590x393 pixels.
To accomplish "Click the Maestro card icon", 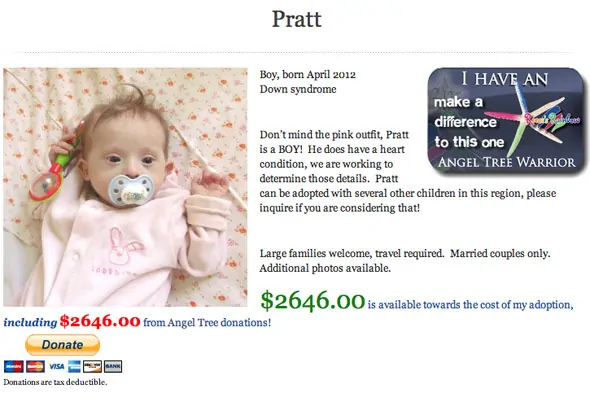I will coord(14,366).
